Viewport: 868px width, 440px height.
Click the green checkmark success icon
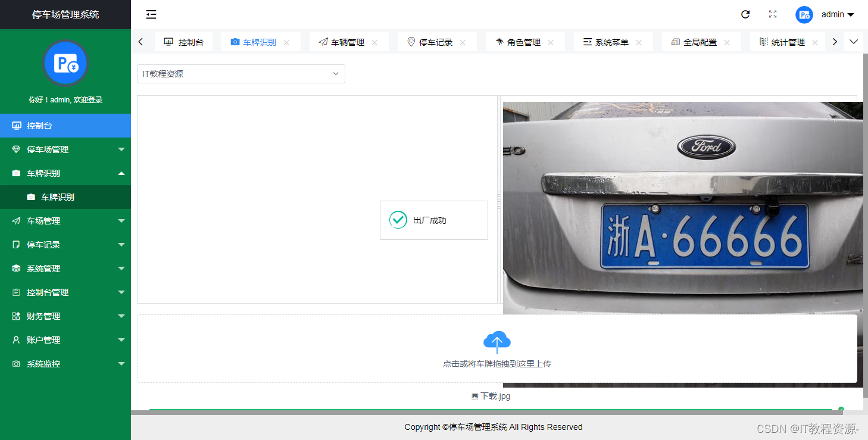pyautogui.click(x=398, y=220)
